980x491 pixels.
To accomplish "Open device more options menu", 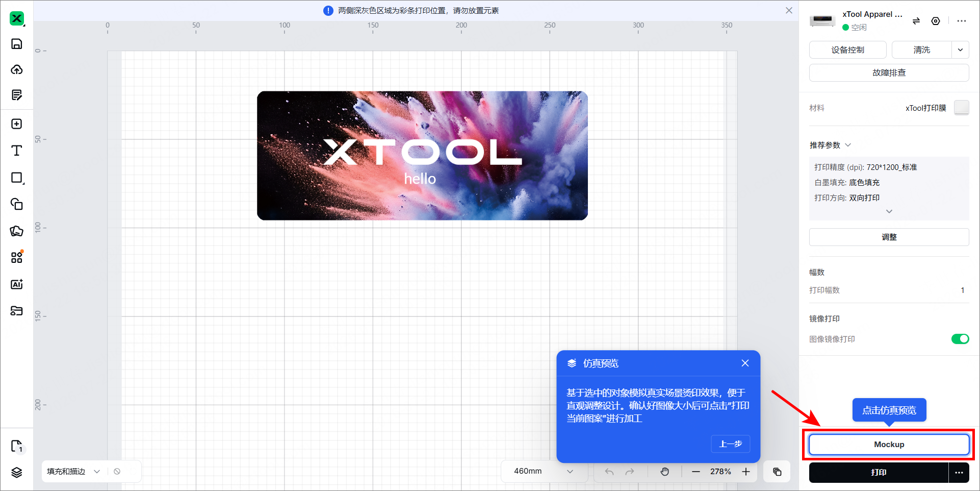I will click(962, 21).
